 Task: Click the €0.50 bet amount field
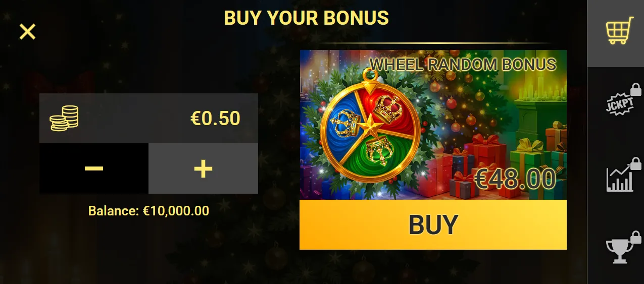point(148,118)
